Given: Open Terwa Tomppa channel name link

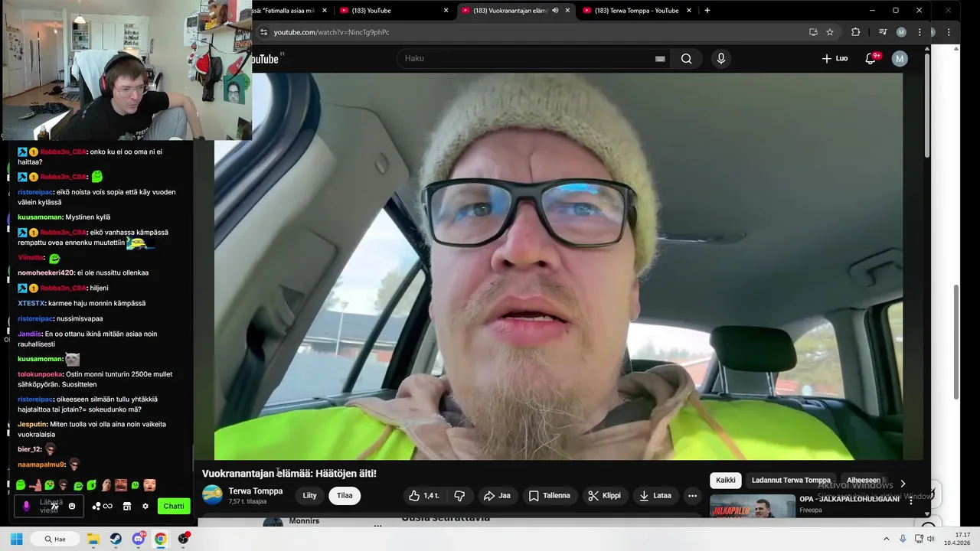Looking at the screenshot, I should (x=255, y=491).
